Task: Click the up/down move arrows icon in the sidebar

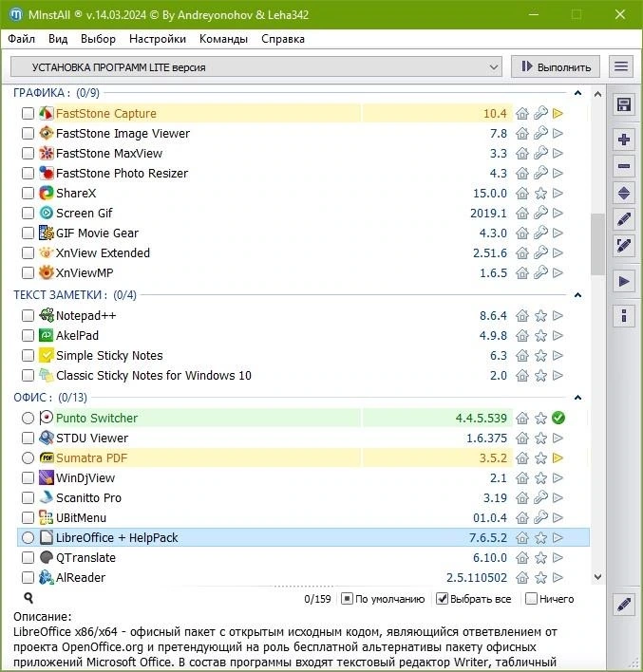Action: (x=624, y=194)
